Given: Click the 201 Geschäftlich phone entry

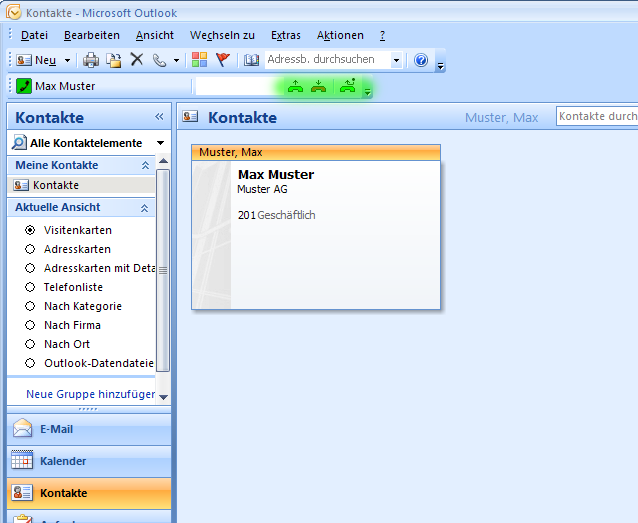Looking at the screenshot, I should click(276, 215).
